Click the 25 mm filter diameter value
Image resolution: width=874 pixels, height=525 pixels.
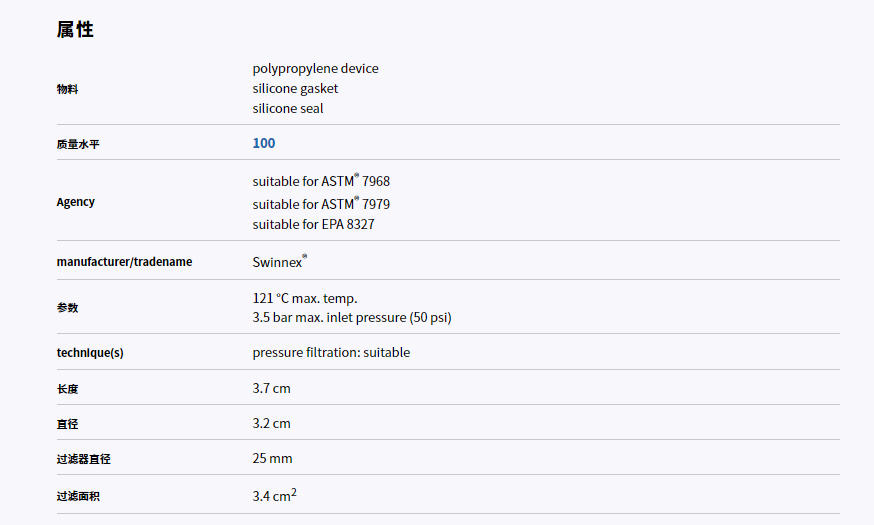tap(272, 459)
